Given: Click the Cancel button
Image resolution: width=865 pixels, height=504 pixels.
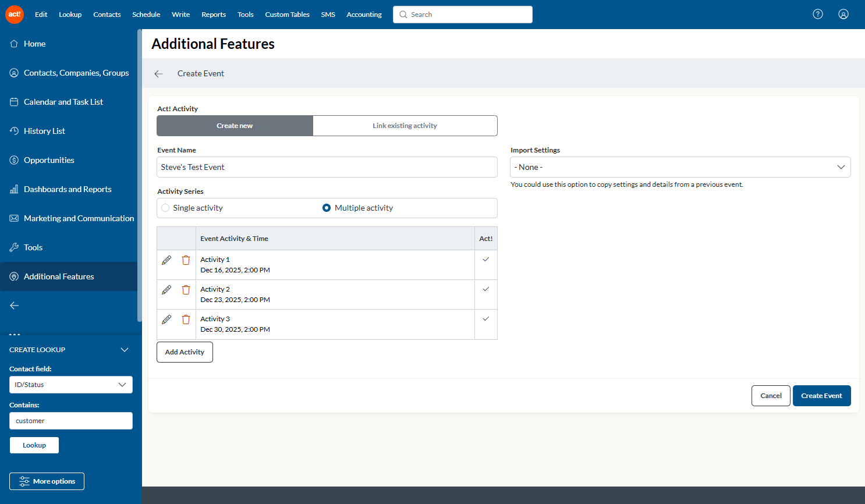Looking at the screenshot, I should 771,396.
